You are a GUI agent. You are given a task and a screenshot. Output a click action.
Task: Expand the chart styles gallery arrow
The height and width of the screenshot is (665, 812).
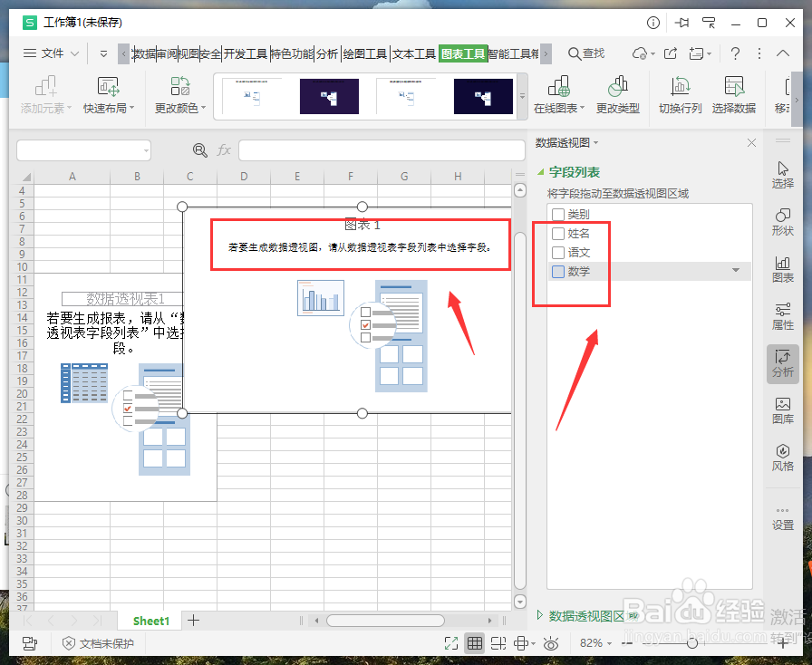[521, 96]
